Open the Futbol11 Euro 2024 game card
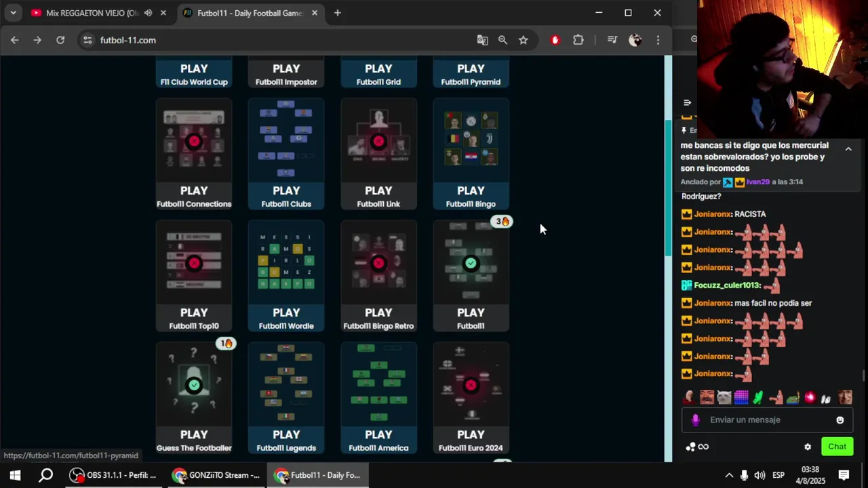 click(x=471, y=398)
